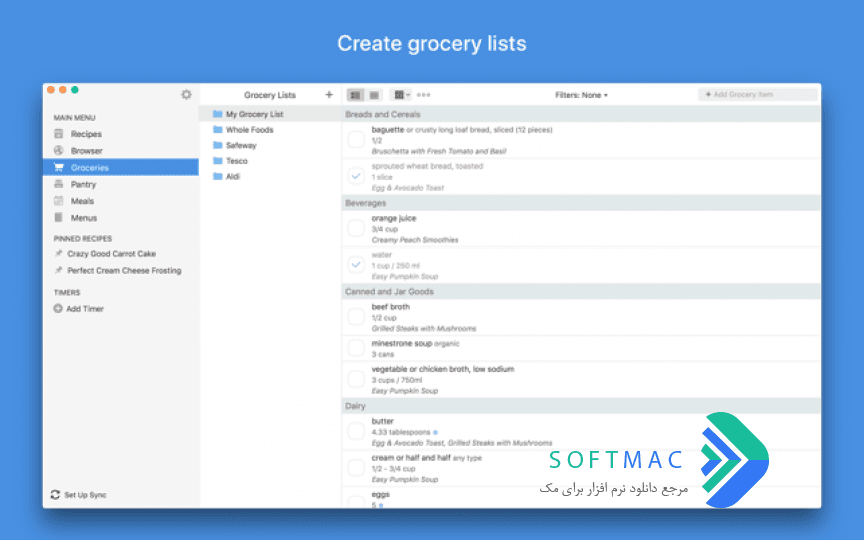Viewport: 864px width, 540px height.
Task: Uncheck the water item
Action: click(356, 265)
